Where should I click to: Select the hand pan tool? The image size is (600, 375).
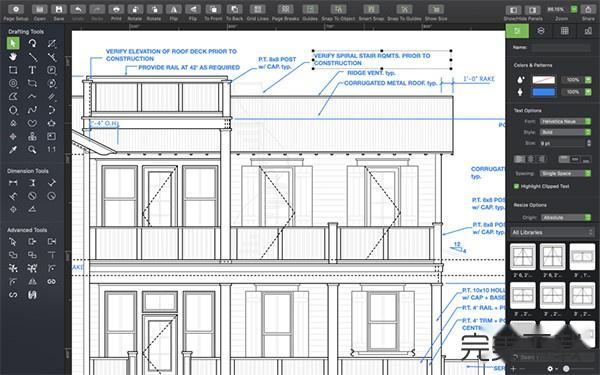(13, 57)
